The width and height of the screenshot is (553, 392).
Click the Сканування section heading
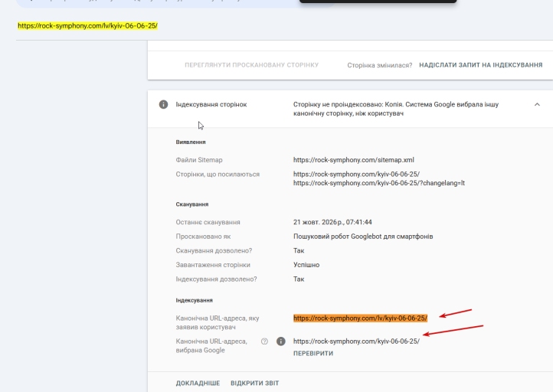191,204
